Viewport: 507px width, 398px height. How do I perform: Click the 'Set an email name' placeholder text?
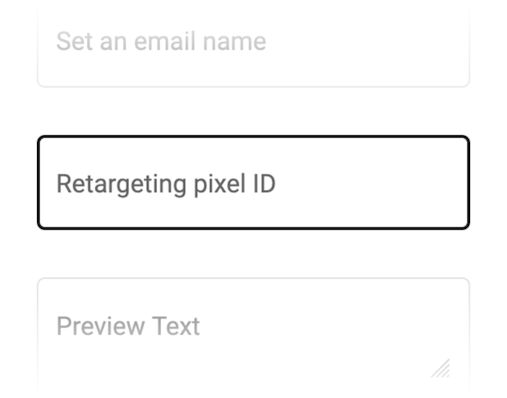tap(161, 41)
